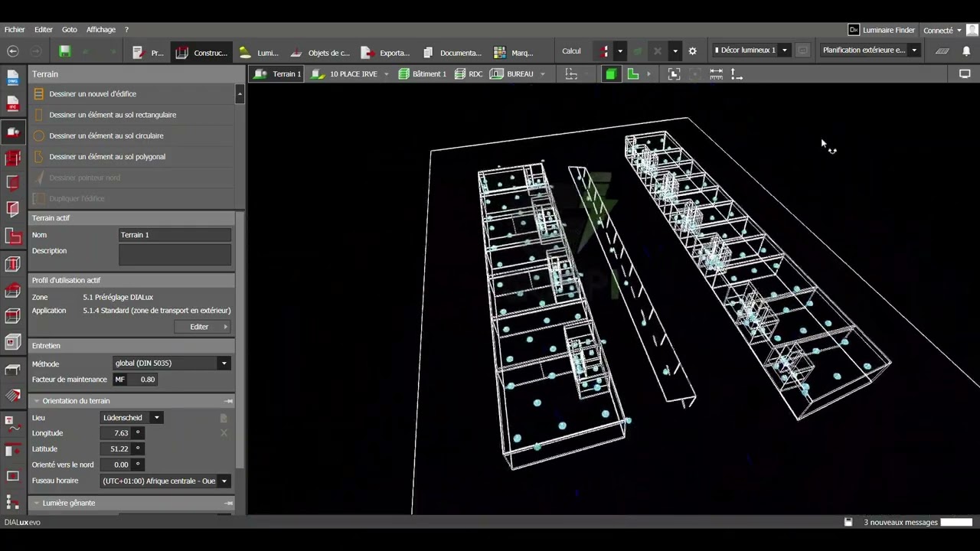Open the Fichier menu

(15, 30)
